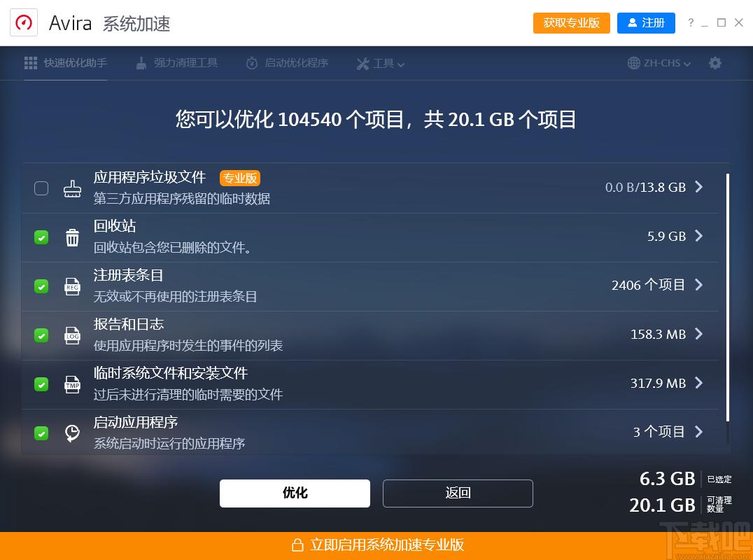Select the 报告和日志 row title

(x=129, y=323)
